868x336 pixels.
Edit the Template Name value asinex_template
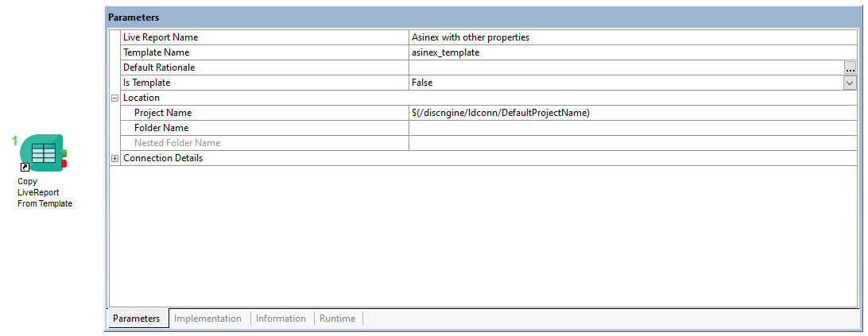(633, 52)
